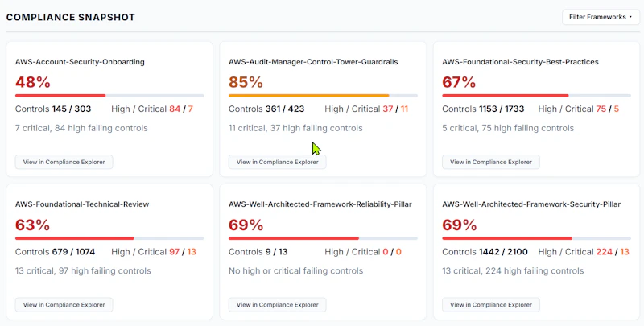Click the 63% progress bar for Foundational-Technical-Review
Viewport: 644px width, 326px height.
coord(109,238)
